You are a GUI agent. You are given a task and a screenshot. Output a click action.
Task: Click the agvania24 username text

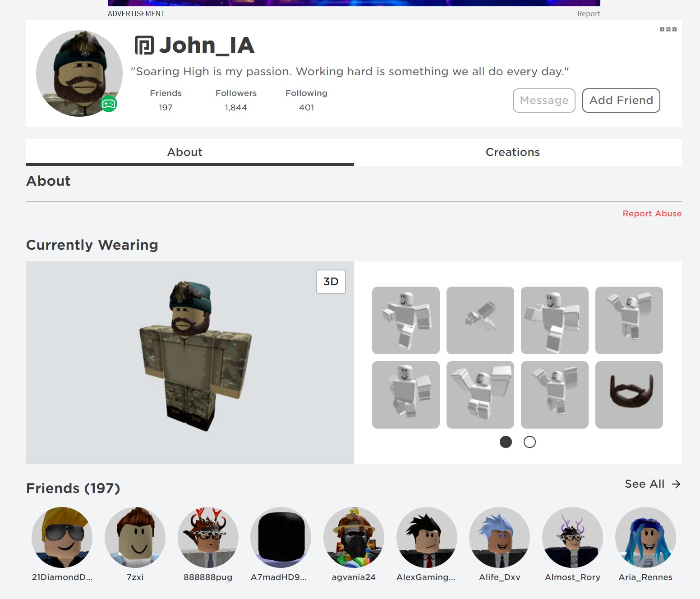pos(354,577)
